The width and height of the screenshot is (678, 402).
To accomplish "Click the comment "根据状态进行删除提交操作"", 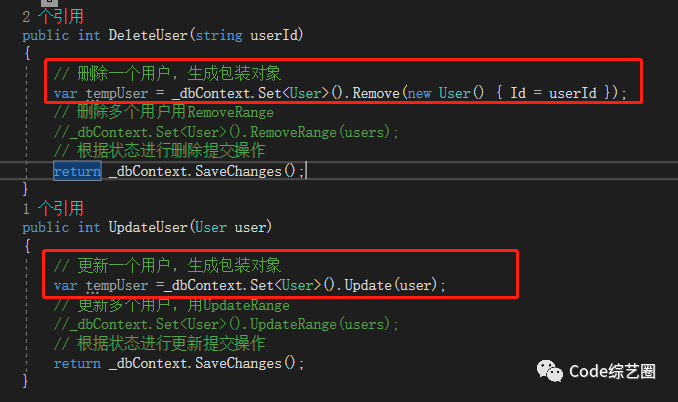I will tap(159, 151).
